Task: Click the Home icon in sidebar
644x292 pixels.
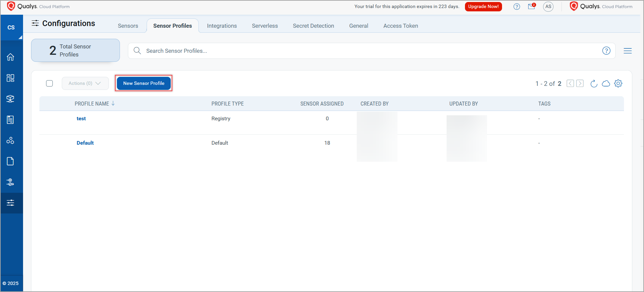Action: 10,57
